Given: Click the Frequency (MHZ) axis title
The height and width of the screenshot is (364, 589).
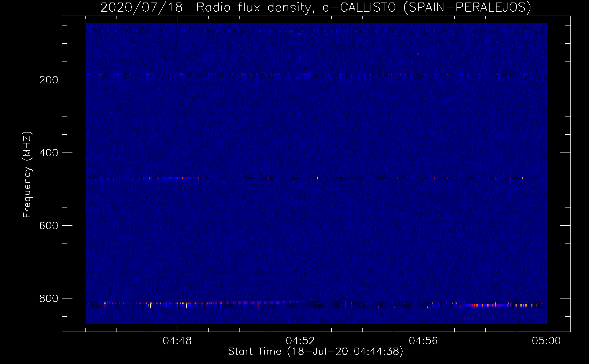Looking at the screenshot, I should (27, 174).
